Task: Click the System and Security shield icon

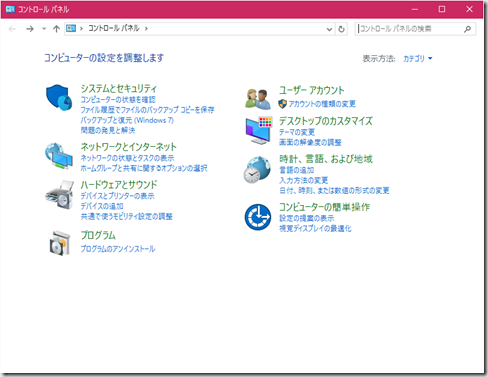Action: 59,97
